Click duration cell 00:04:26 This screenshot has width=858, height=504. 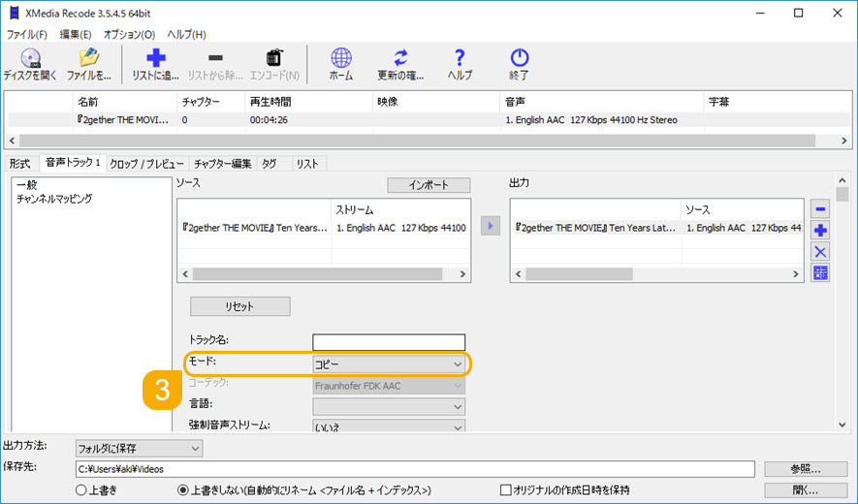click(269, 120)
